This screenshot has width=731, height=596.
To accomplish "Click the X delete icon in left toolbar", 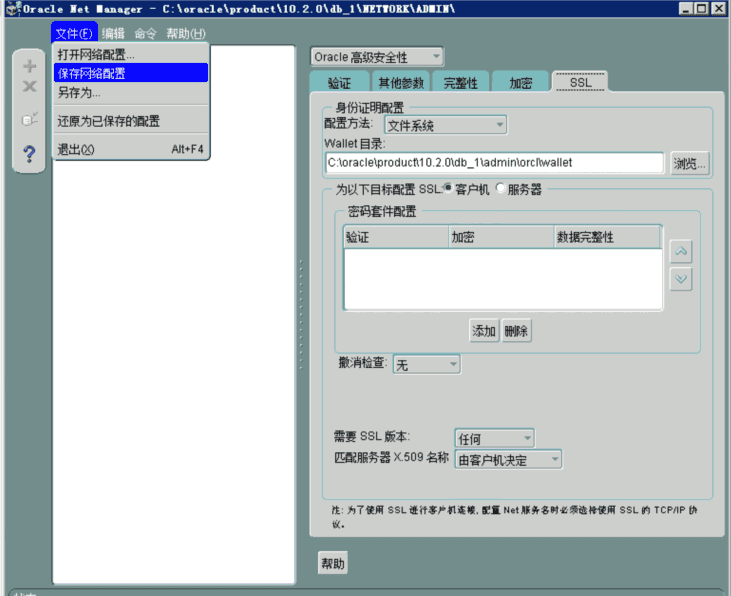I will [x=29, y=86].
